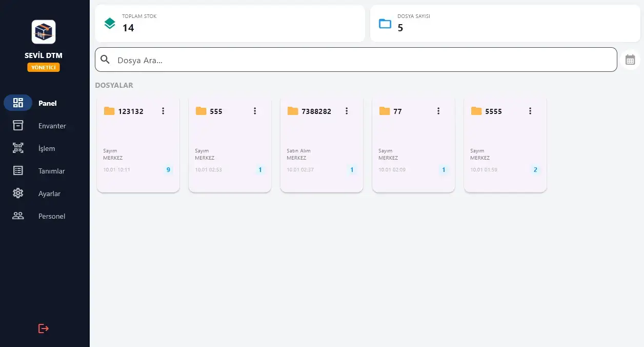Click the red logout icon in the sidebar

(44, 329)
